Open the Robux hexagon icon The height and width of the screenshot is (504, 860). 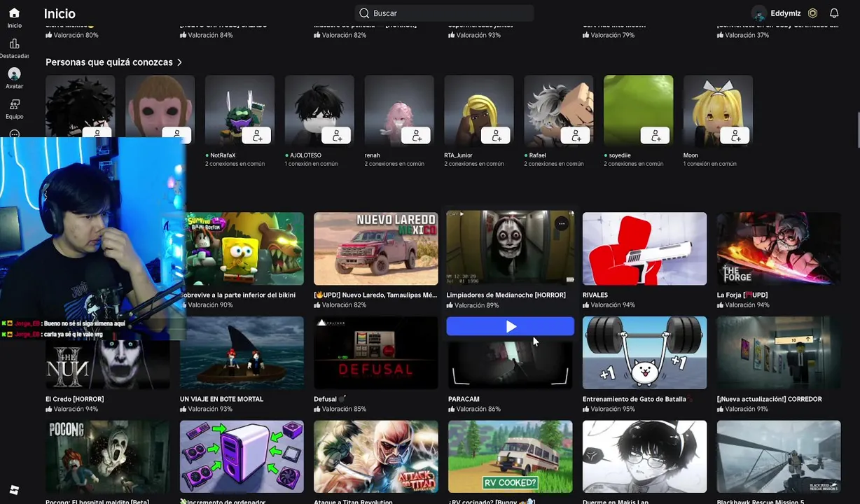[812, 13]
